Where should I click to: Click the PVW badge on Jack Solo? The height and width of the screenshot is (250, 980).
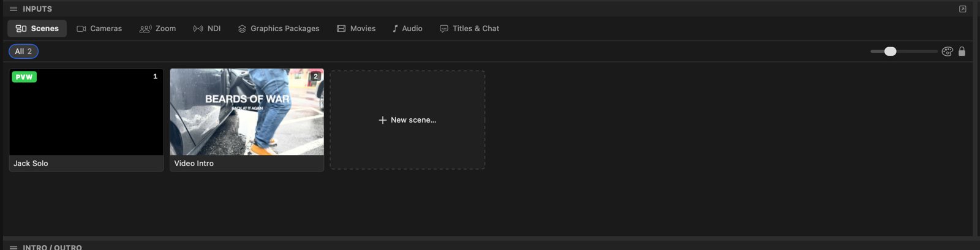(x=24, y=77)
